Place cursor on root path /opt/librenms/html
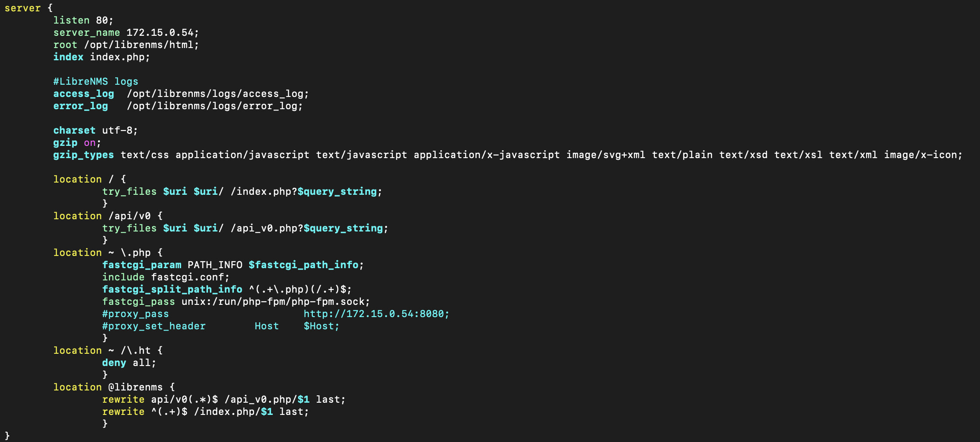 click(139, 45)
